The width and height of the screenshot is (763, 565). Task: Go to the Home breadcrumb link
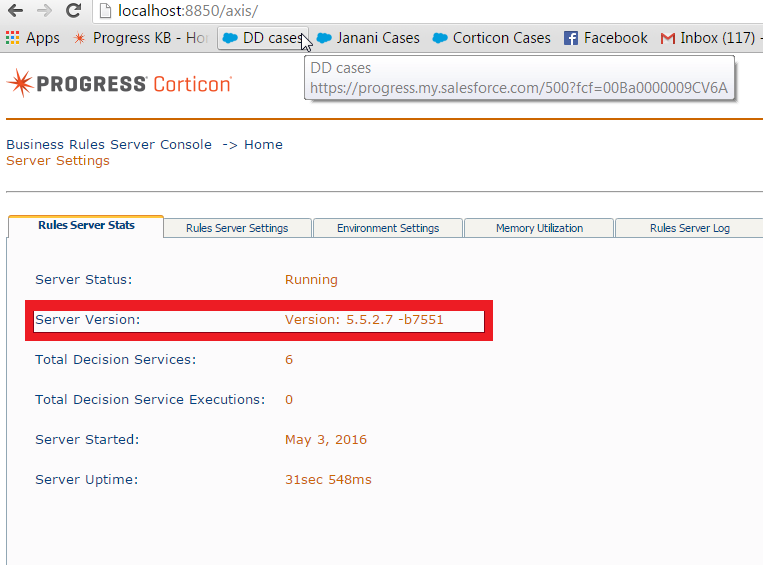coord(263,145)
